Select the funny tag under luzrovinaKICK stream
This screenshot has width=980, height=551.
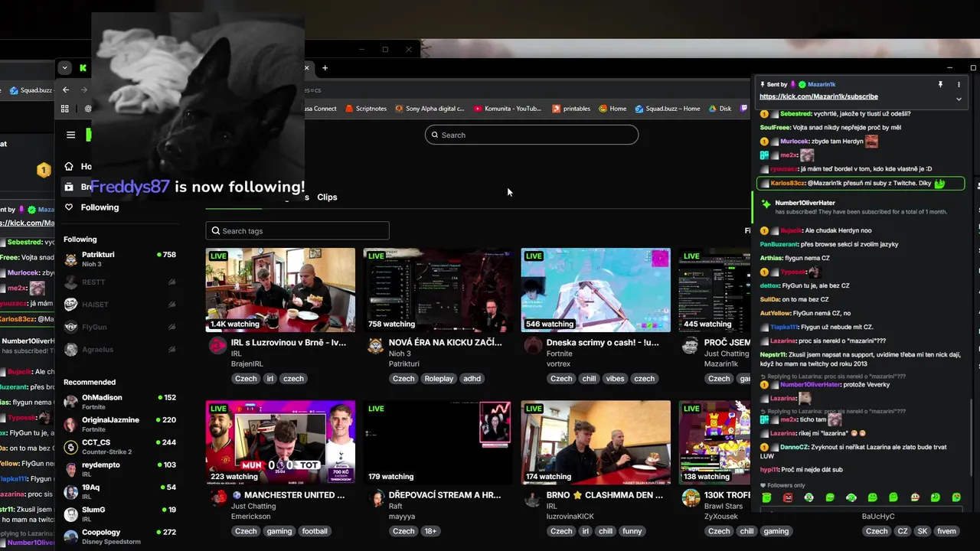632,531
